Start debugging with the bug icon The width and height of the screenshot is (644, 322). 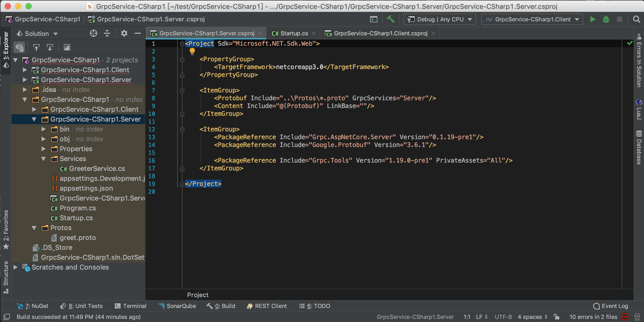click(x=606, y=19)
